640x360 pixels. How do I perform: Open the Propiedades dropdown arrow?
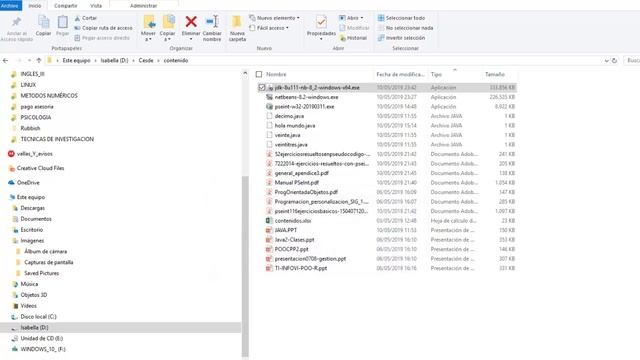click(x=321, y=39)
